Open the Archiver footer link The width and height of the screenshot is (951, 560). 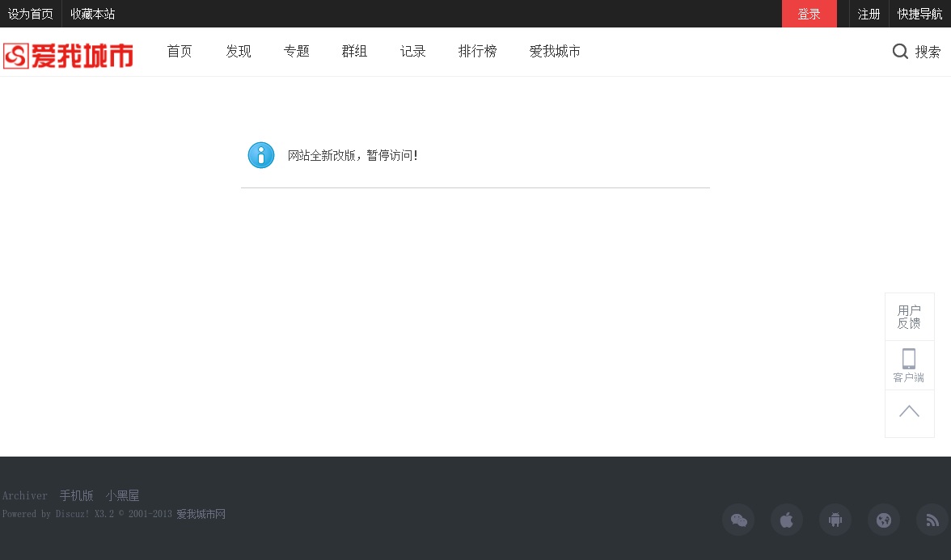click(x=25, y=496)
